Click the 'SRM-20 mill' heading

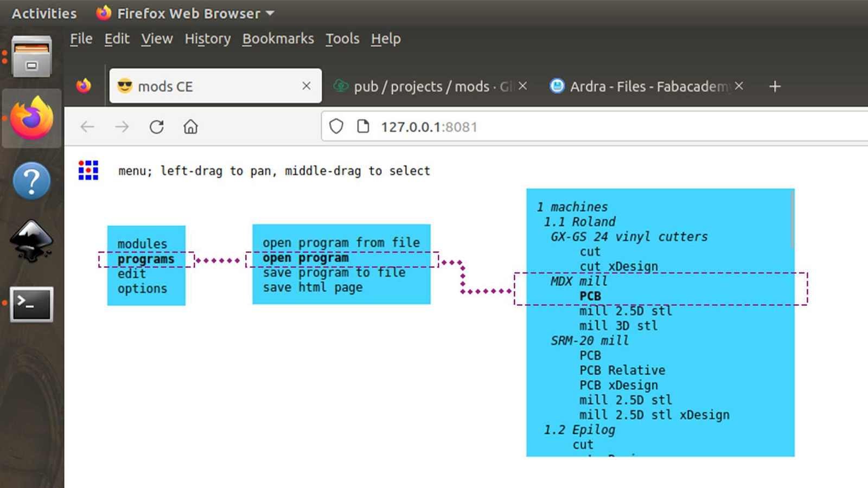click(590, 341)
